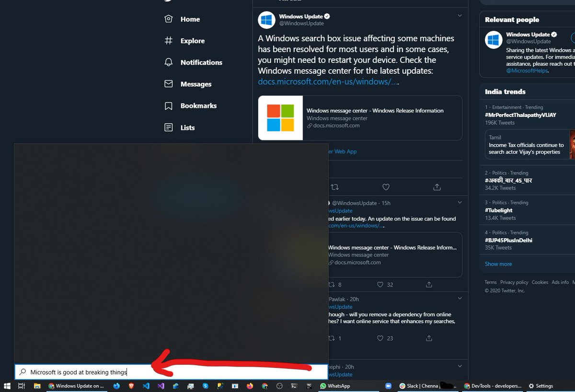Open the caret on Pawlak's 20h tweet
The image size is (575, 392).
[460, 298]
